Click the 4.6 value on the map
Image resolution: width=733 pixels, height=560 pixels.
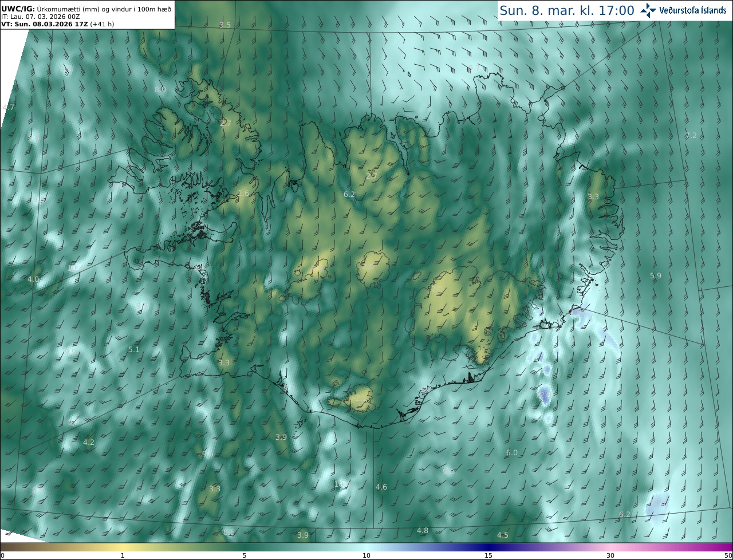(x=381, y=487)
